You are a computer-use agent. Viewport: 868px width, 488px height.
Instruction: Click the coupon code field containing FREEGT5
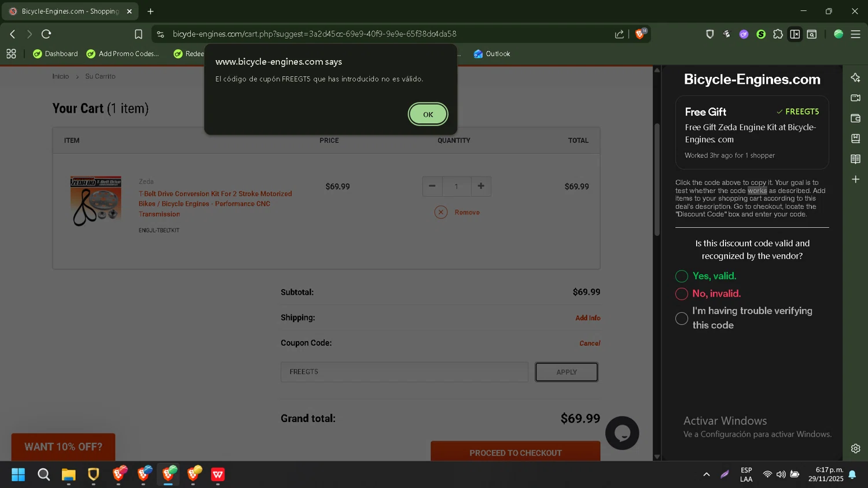tap(404, 372)
